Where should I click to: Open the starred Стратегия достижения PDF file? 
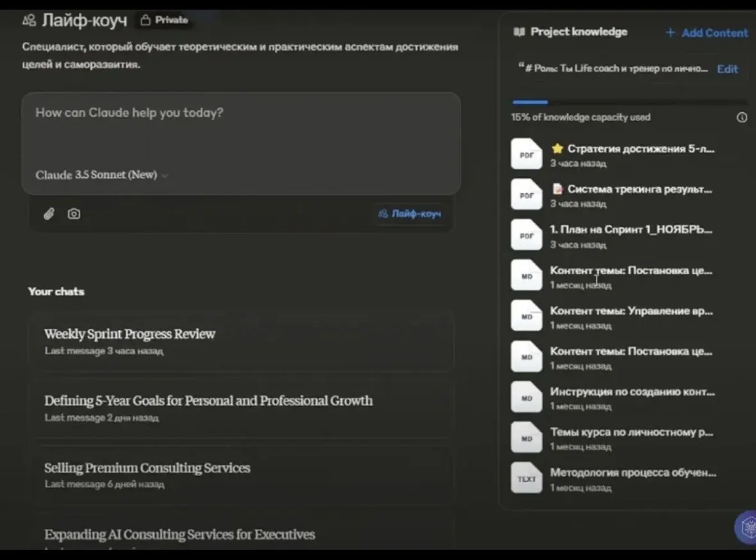pyautogui.click(x=614, y=154)
